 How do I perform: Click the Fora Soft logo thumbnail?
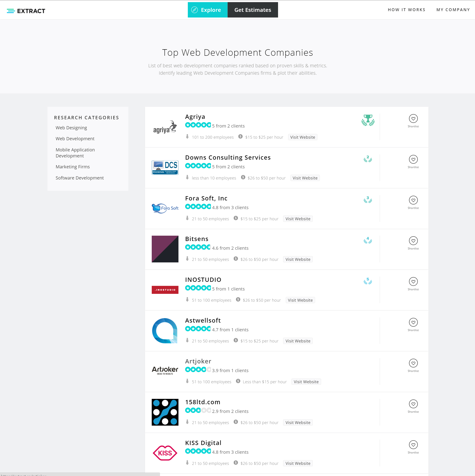(165, 208)
